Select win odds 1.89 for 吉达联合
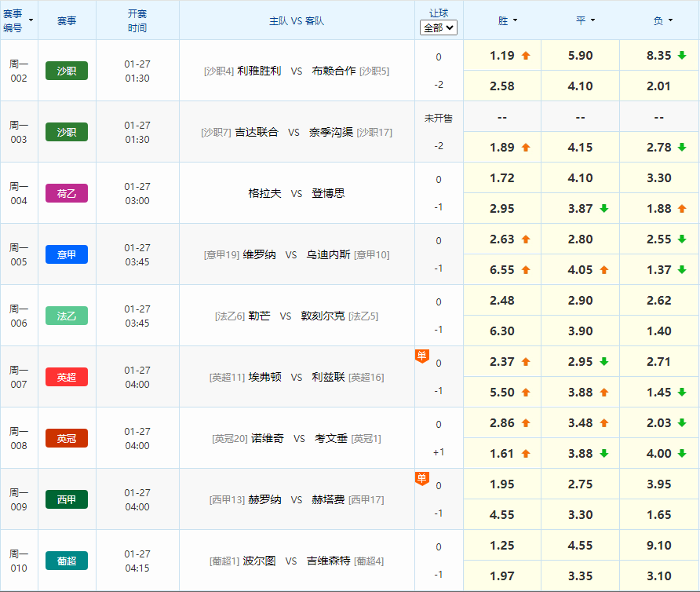700x592 pixels. 502,147
